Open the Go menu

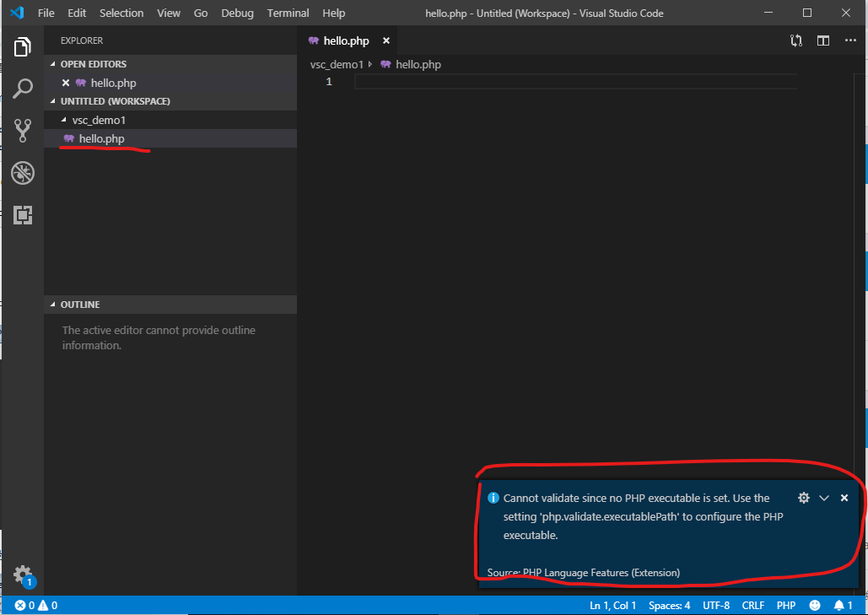point(201,13)
